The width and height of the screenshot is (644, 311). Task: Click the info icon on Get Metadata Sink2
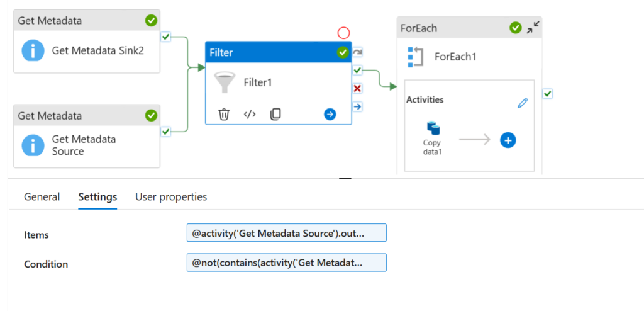point(33,50)
